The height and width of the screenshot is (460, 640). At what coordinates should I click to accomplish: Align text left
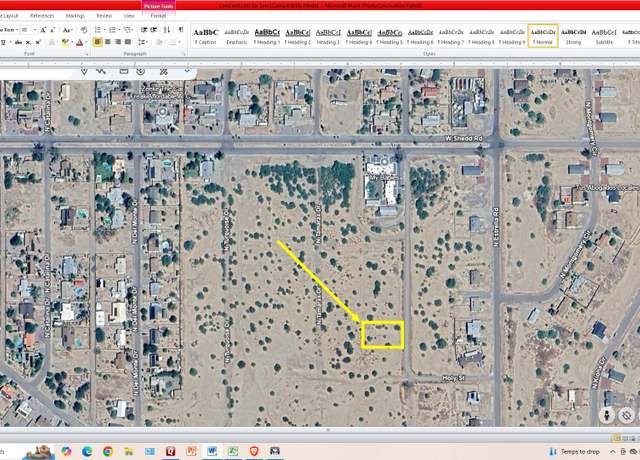point(98,42)
